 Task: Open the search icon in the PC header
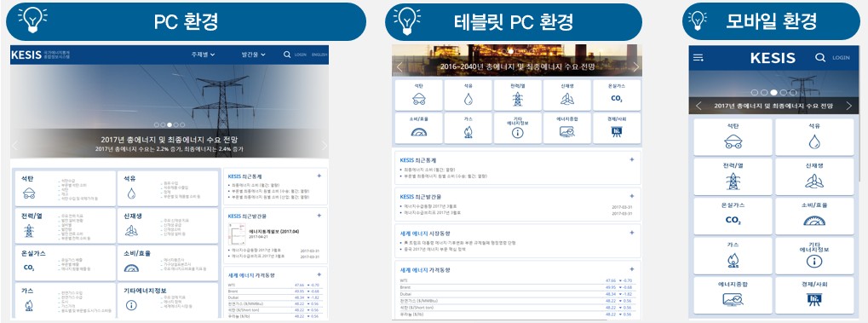pyautogui.click(x=287, y=55)
